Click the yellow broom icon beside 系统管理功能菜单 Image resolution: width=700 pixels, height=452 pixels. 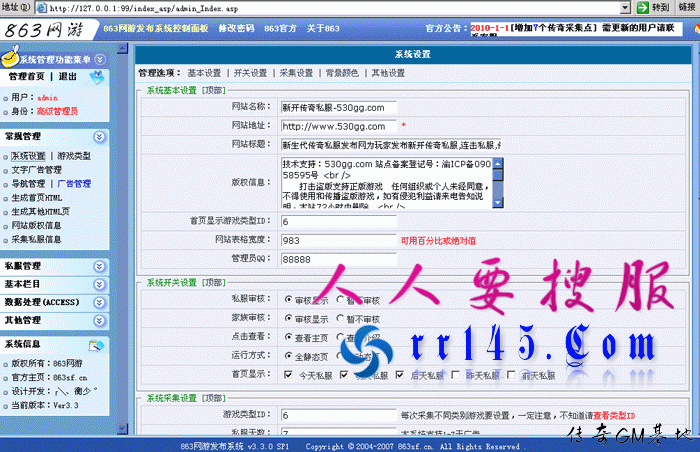tap(10, 60)
